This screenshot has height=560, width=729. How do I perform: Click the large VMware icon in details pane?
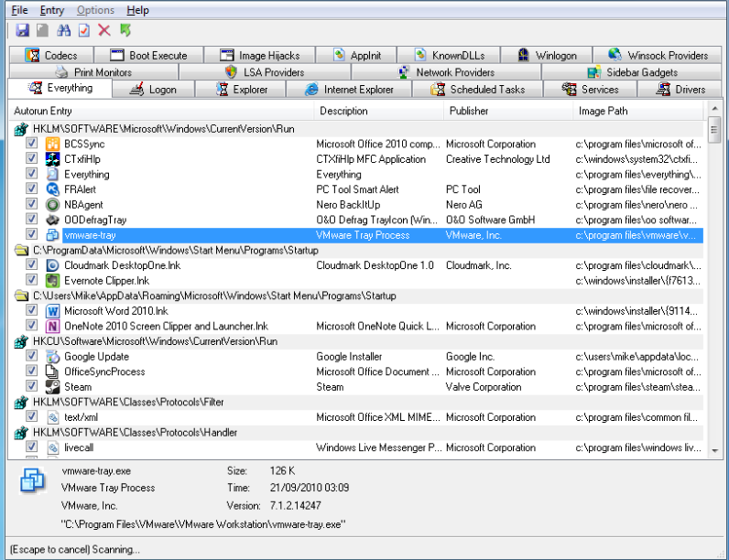[x=32, y=480]
